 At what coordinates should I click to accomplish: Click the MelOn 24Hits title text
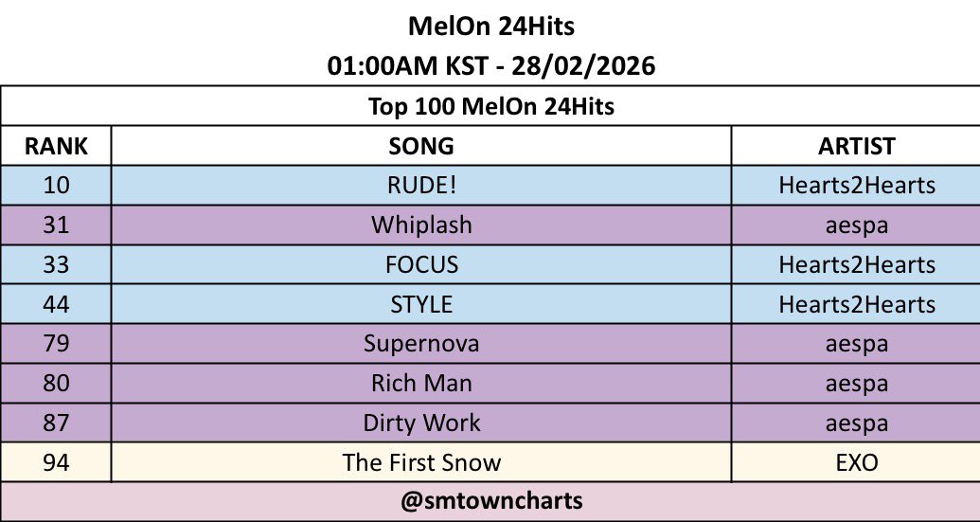(x=490, y=27)
